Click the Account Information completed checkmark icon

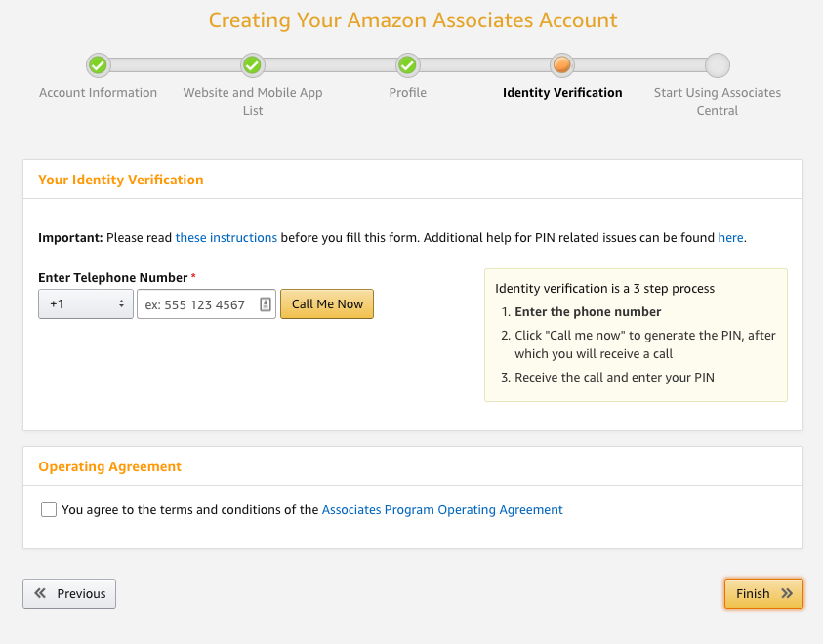coord(98,65)
